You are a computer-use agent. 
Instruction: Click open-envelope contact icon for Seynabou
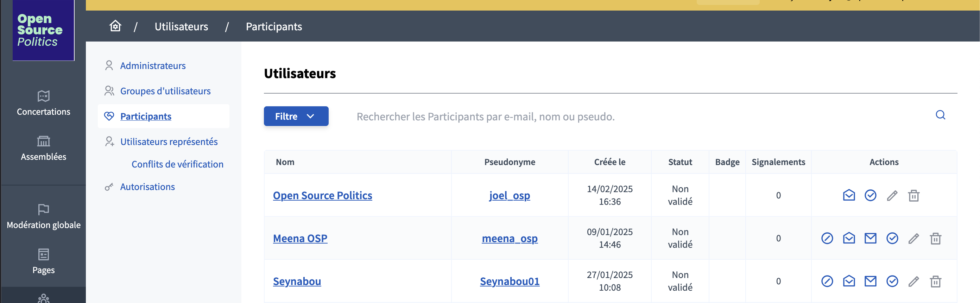point(849,281)
